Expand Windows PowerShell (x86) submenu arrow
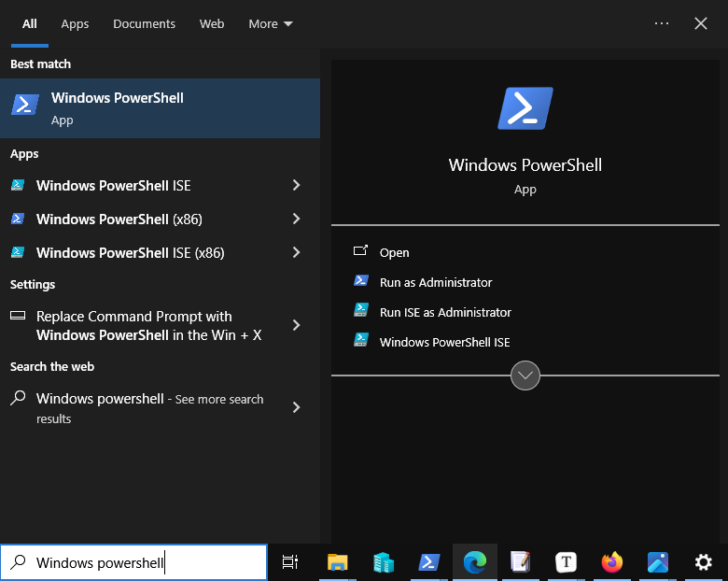The width and height of the screenshot is (728, 581). 296,220
